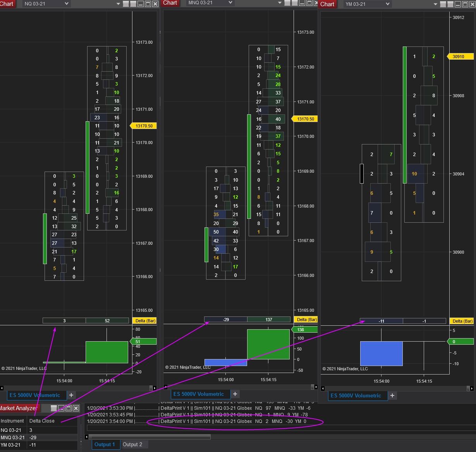Viewport: 476px width, 452px height.
Task: Open the YM 03-21 instrument selector
Action: 367,4
